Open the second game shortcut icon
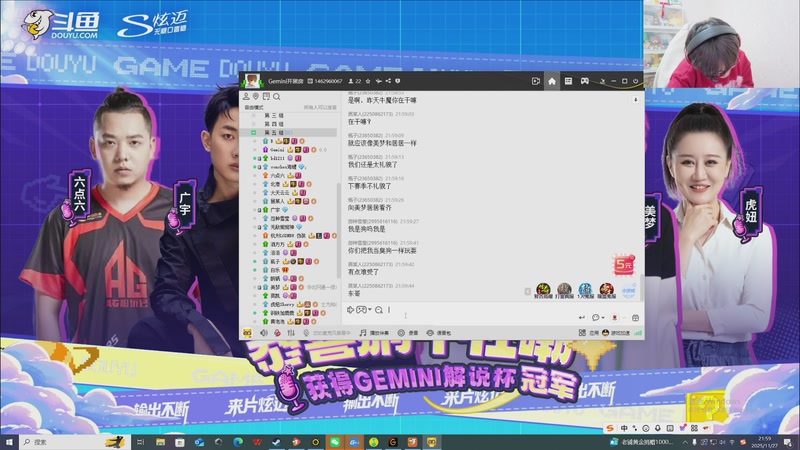 (564, 291)
